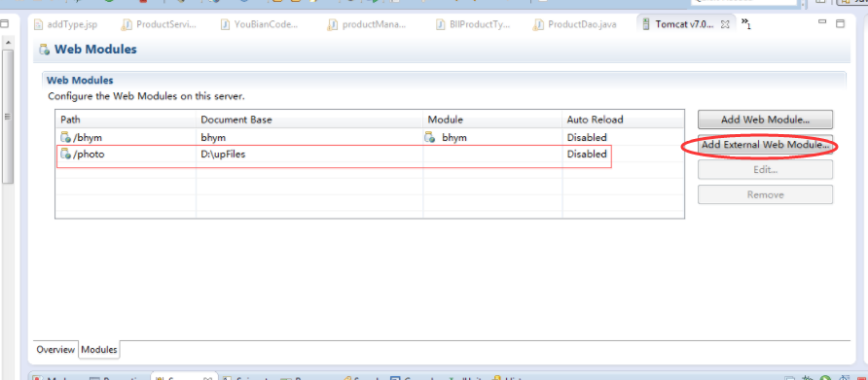
Task: Click the Remove button
Action: tap(765, 194)
